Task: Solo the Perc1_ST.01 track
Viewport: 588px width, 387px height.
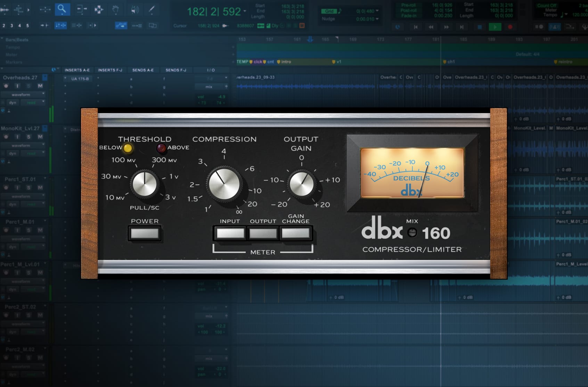Action: point(28,187)
